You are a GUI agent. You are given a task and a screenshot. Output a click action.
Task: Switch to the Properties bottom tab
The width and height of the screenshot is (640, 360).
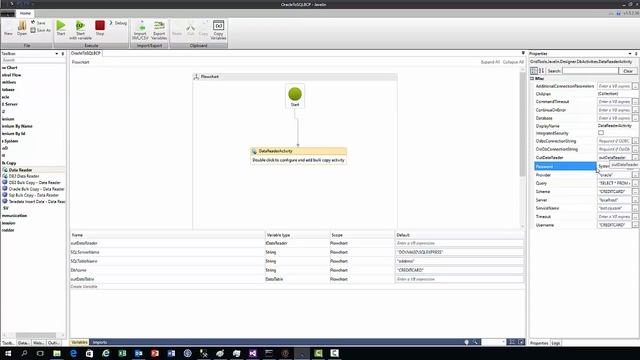coord(539,343)
